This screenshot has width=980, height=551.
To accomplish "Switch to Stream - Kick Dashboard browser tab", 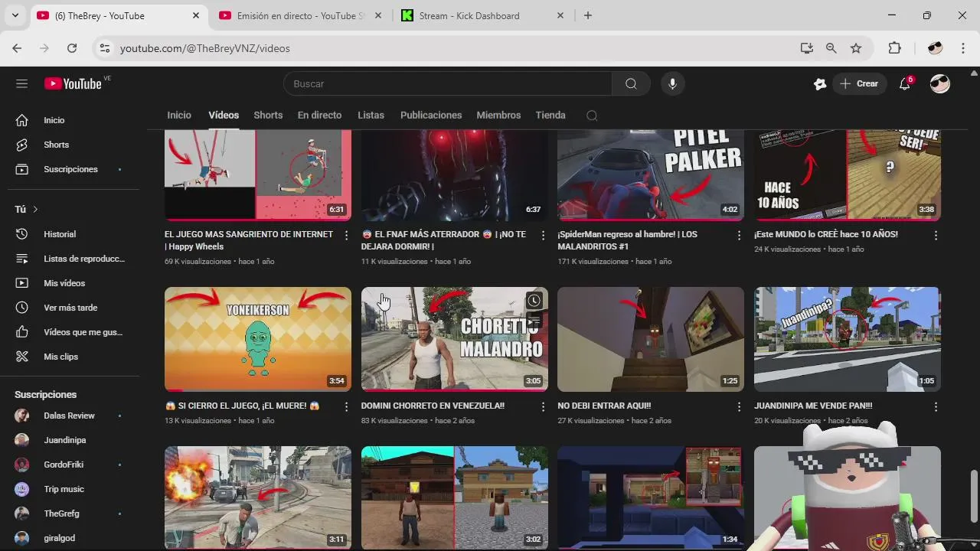I will coord(483,15).
